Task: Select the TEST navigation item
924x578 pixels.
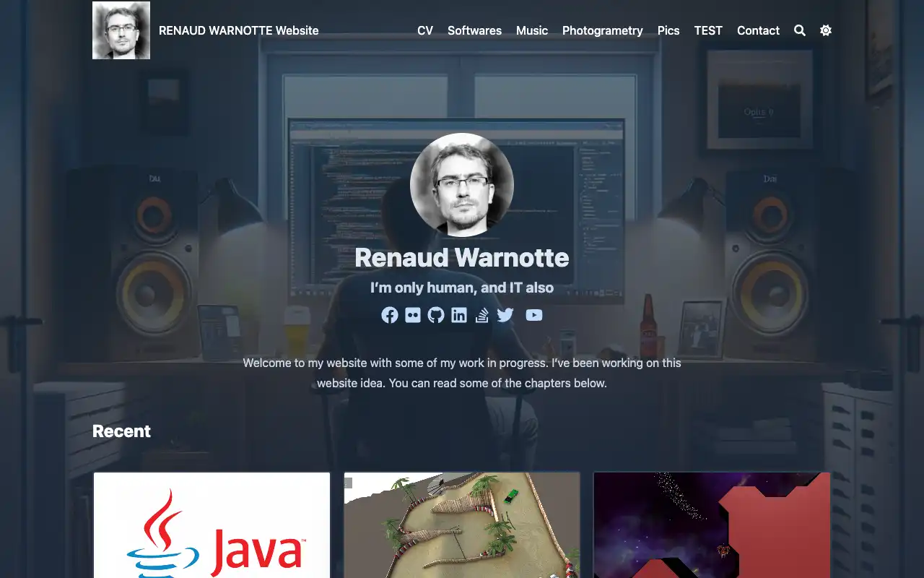Action: (x=708, y=30)
